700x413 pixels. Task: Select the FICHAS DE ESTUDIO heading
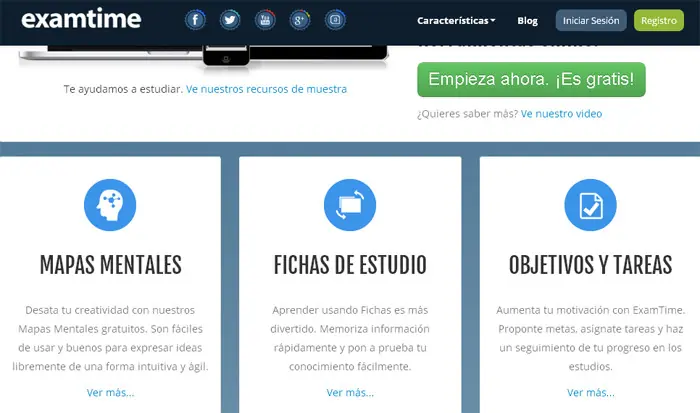pos(350,265)
